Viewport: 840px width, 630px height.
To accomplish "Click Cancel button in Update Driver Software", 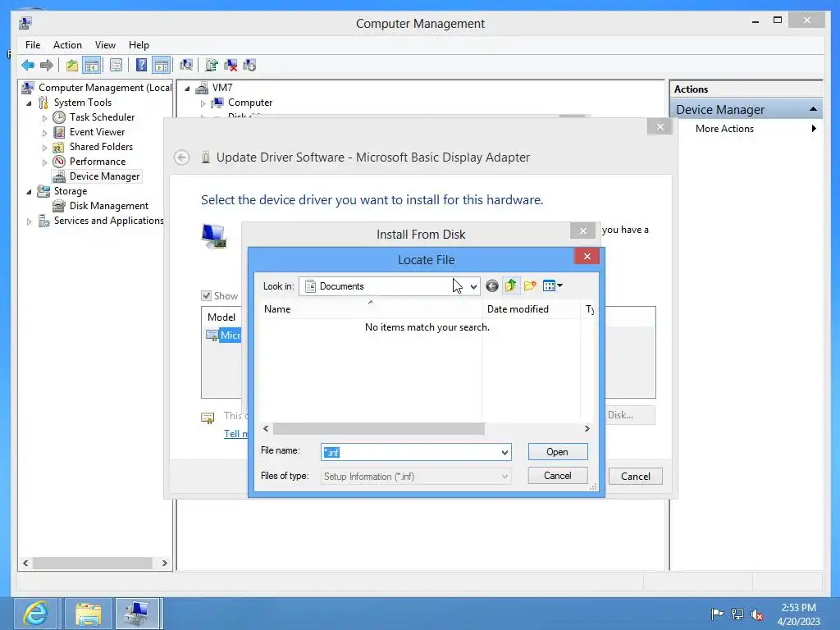I will [636, 477].
